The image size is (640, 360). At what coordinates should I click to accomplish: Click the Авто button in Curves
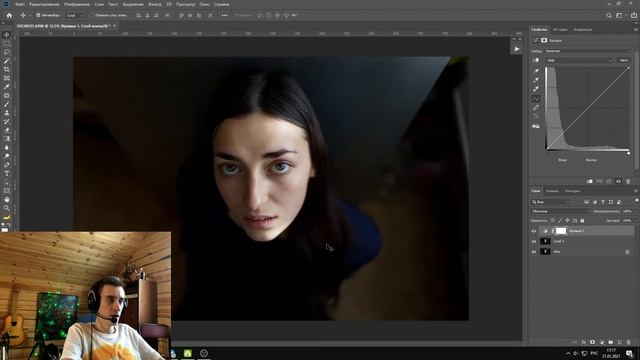(624, 60)
